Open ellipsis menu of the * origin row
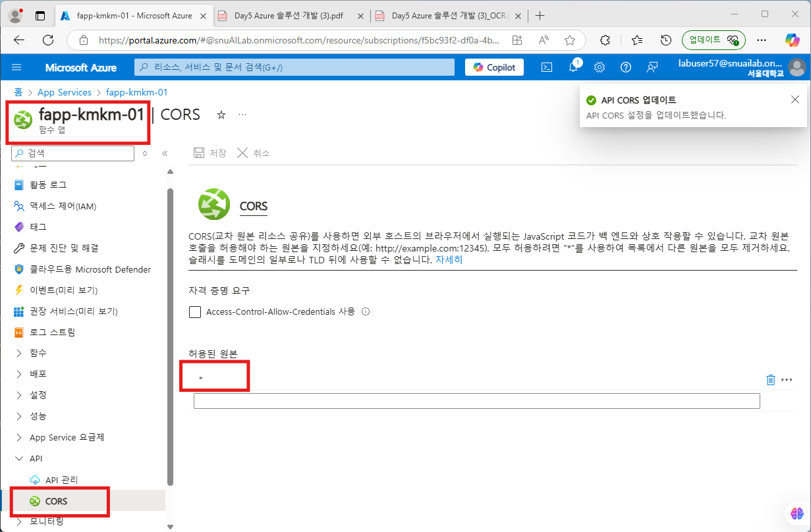This screenshot has height=532, width=811. (x=786, y=380)
